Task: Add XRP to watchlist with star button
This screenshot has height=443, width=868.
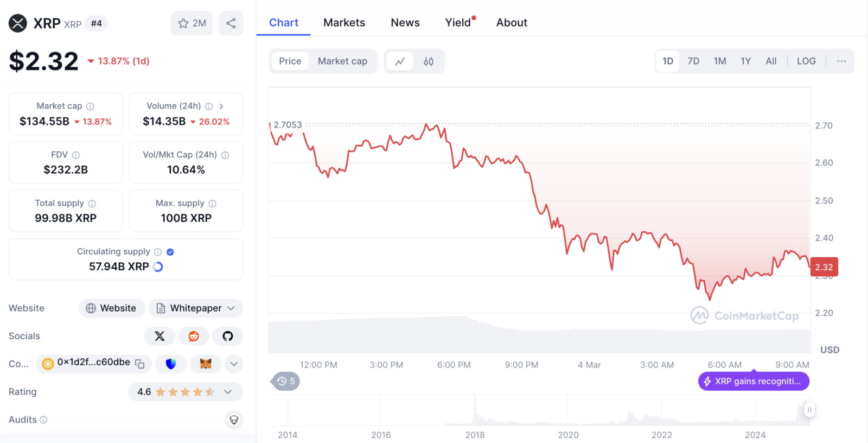Action: point(192,23)
